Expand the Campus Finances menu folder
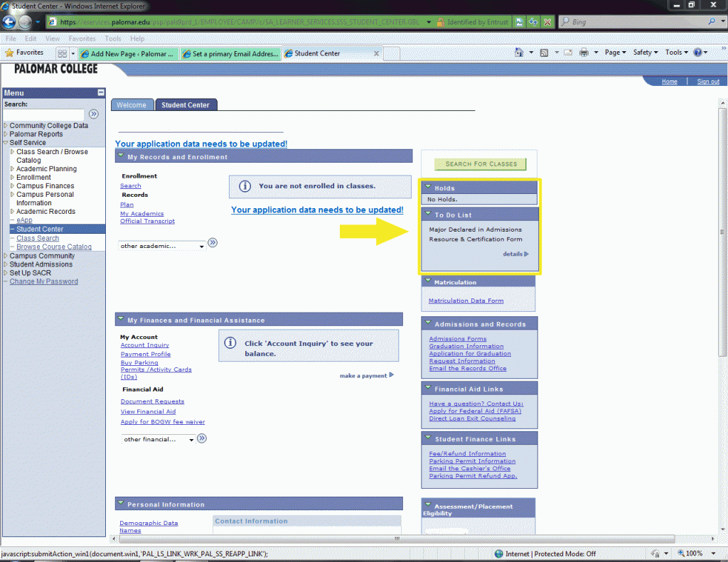 point(12,185)
